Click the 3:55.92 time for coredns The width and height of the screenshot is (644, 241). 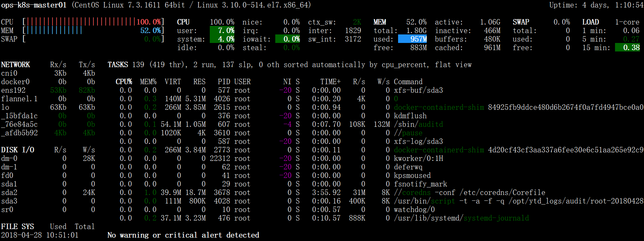tap(326, 193)
